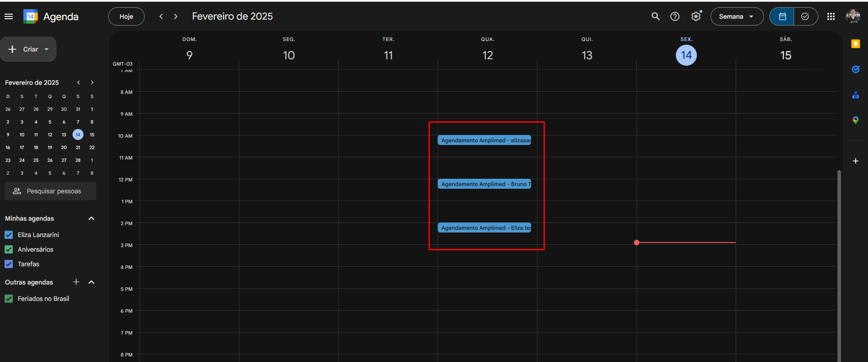Open the settings gear menu
Viewport: 868px width, 362px height.
point(695,16)
